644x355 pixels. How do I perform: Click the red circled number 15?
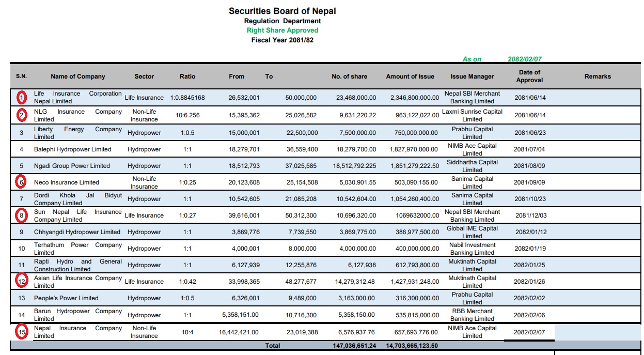tap(21, 332)
